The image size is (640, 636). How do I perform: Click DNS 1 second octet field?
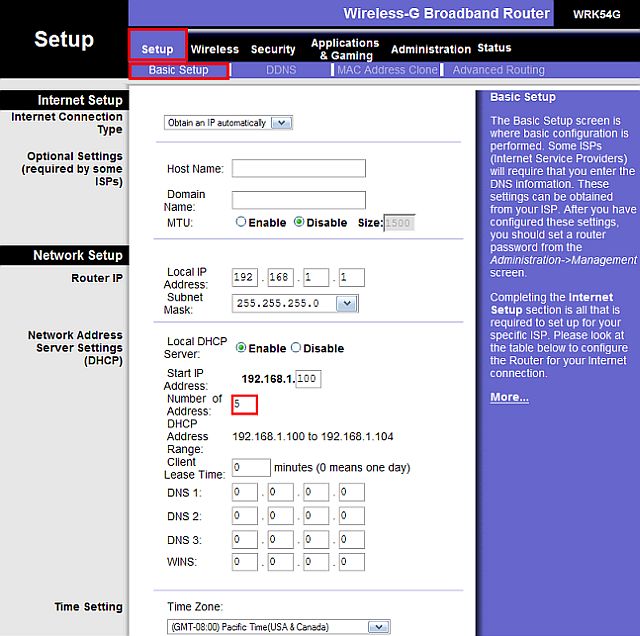[x=280, y=492]
